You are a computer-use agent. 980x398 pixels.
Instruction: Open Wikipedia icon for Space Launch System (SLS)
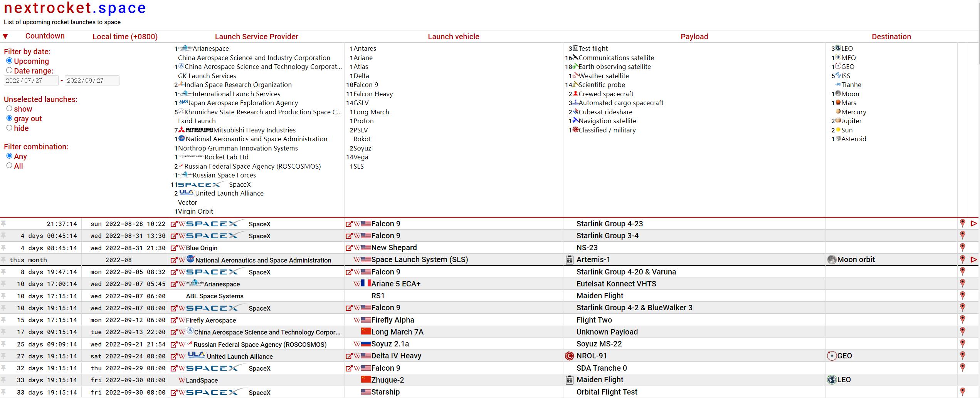(357, 260)
